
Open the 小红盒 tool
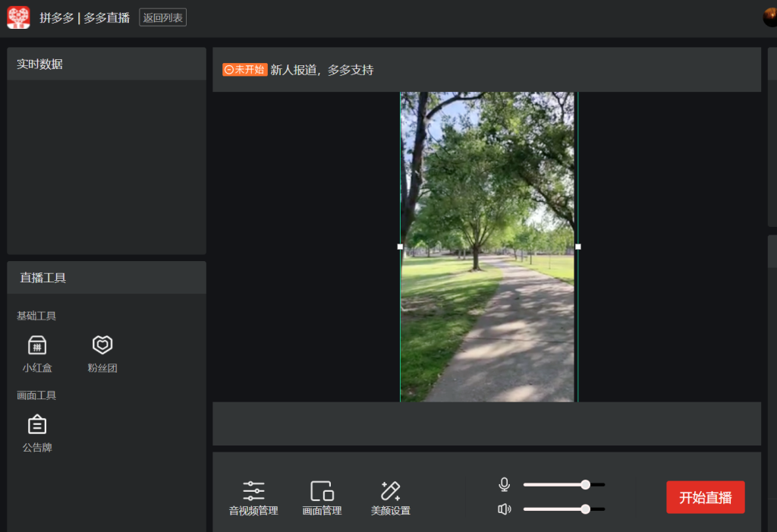click(x=37, y=354)
